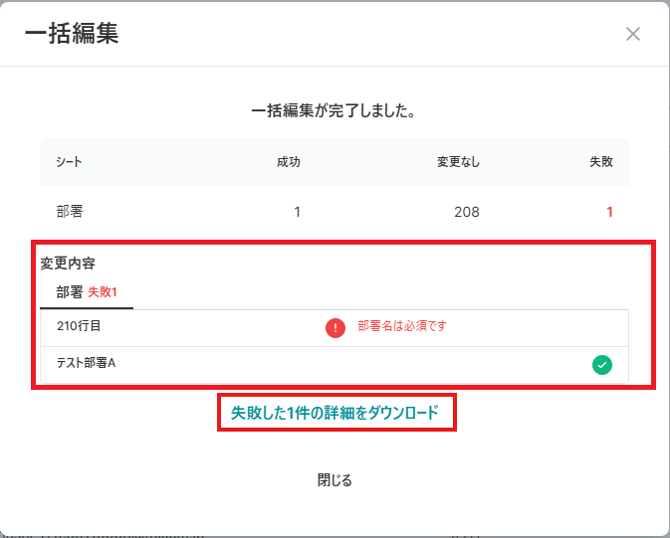The width and height of the screenshot is (670, 538).
Task: Click the 変更内容 section heading
Action: click(x=68, y=263)
